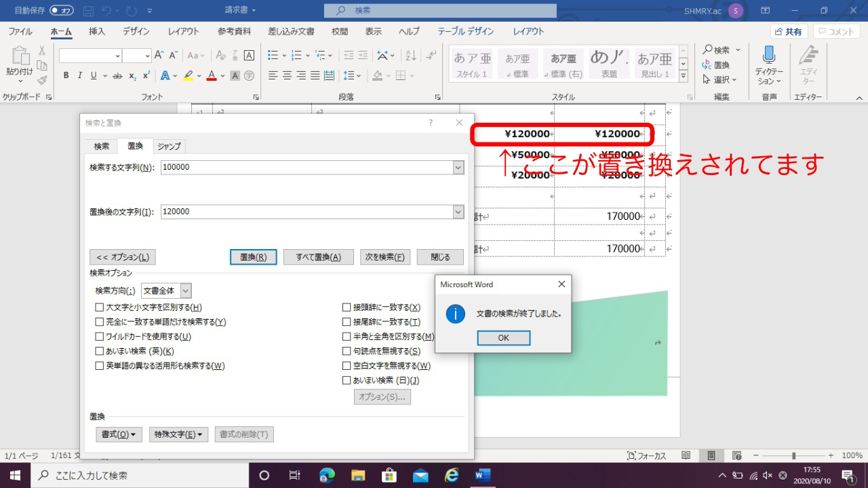Click inside the 置換後の文字列 input field
Image resolution: width=868 pixels, height=488 pixels.
(x=305, y=212)
